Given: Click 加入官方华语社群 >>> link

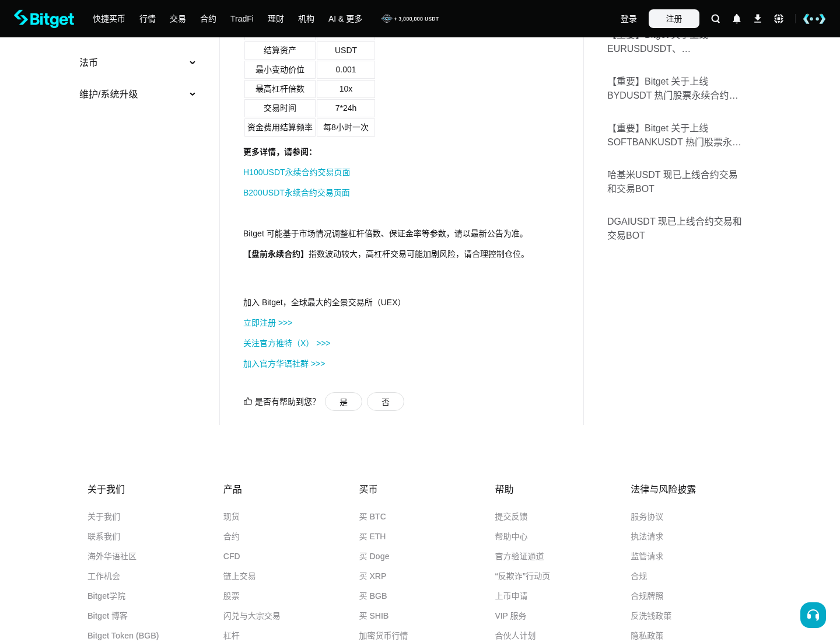Looking at the screenshot, I should (284, 364).
